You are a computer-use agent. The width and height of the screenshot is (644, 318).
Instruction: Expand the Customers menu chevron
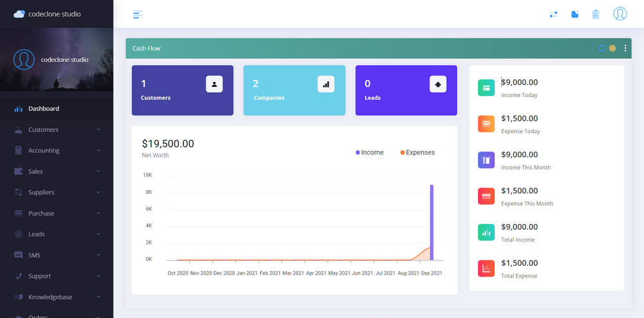[x=98, y=130]
